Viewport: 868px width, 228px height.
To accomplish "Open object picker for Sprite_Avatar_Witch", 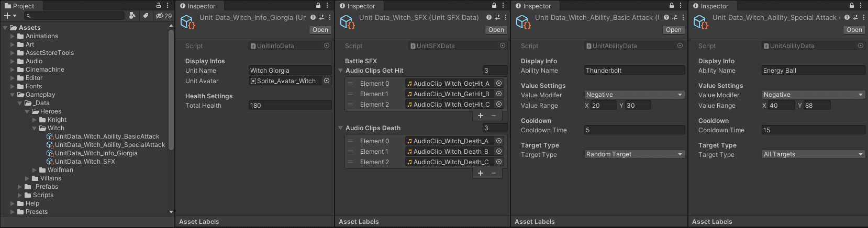I will (x=327, y=81).
